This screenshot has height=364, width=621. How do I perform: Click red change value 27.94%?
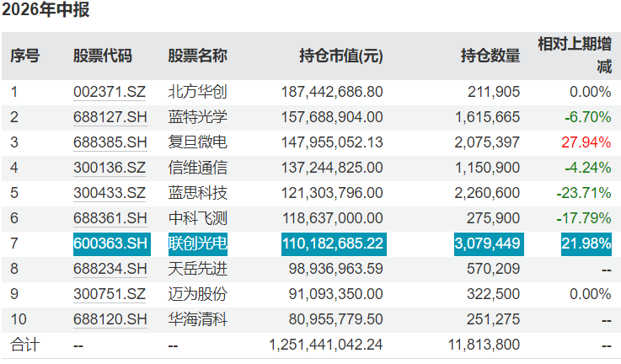586,142
